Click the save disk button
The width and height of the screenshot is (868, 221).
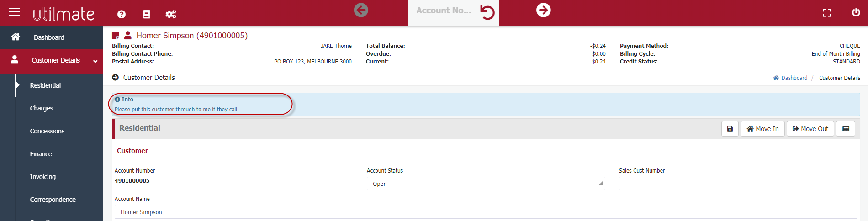coord(730,129)
